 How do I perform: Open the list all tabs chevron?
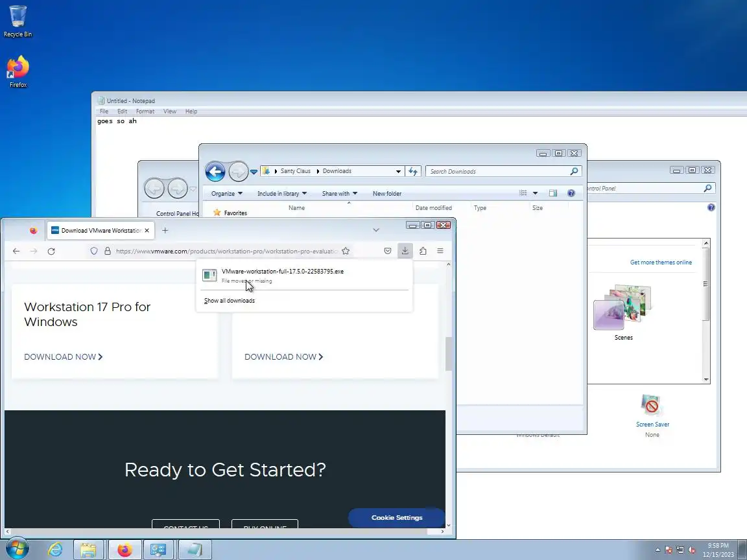[376, 230]
